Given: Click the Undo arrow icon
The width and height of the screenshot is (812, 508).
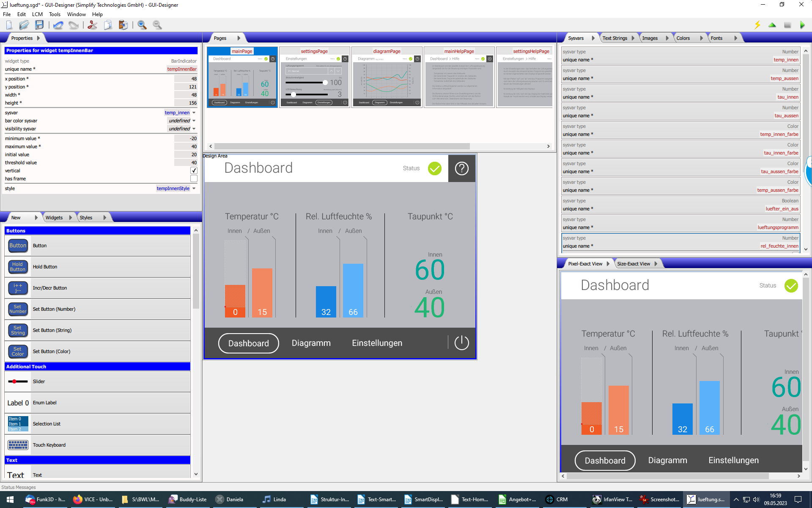Looking at the screenshot, I should tap(58, 25).
